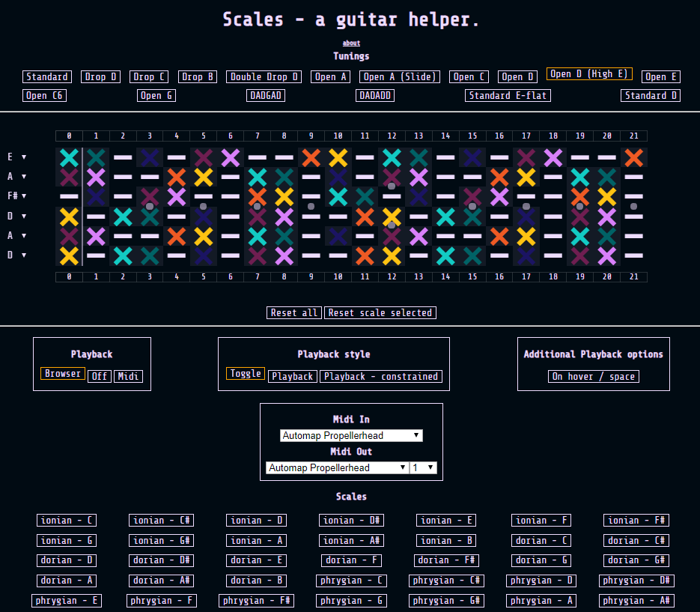Expand the F# string tuning dropdown arrow
The width and height of the screenshot is (700, 612).
[24, 196]
